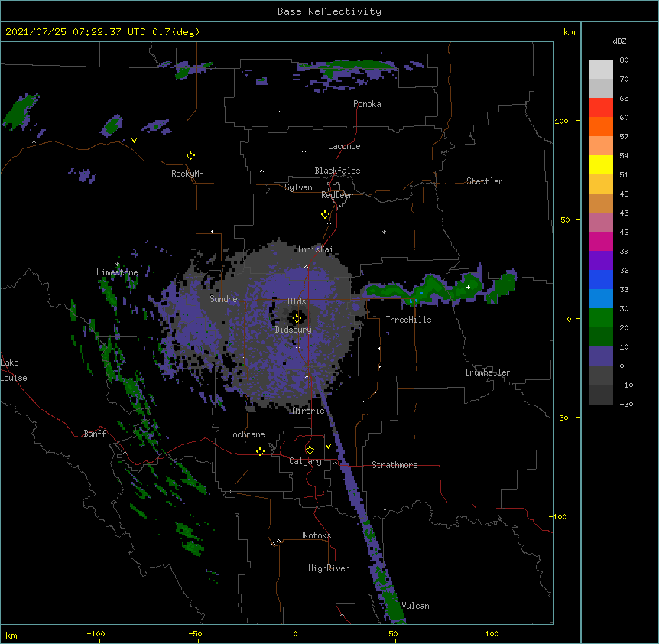The height and width of the screenshot is (644, 659).
Task: Click the 50 tick label on right axis
Action: 565,220
